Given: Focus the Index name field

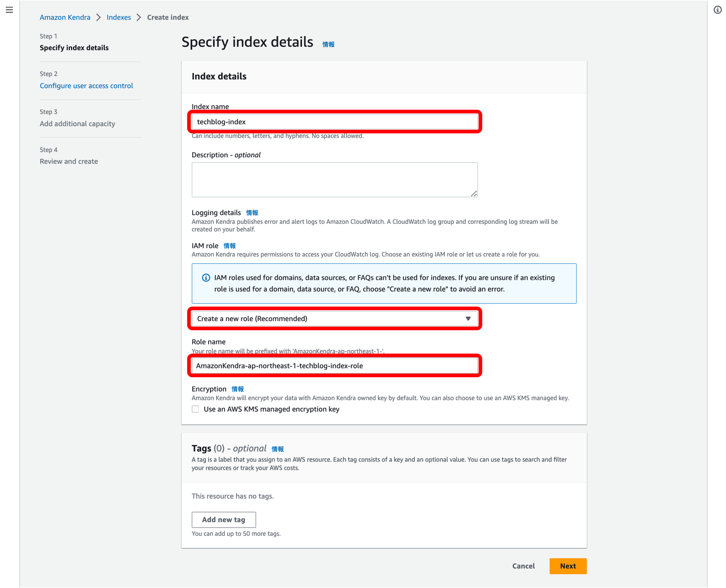Looking at the screenshot, I should [x=334, y=122].
